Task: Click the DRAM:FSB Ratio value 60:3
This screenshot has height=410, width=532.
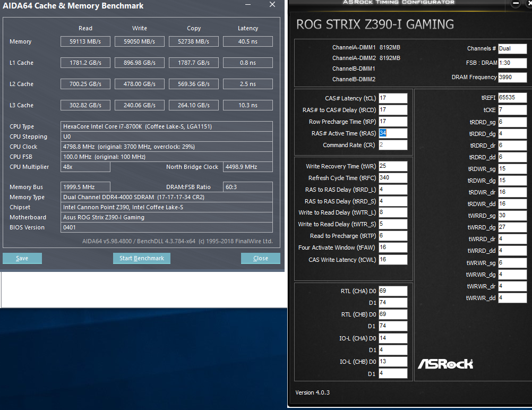Action: point(247,187)
